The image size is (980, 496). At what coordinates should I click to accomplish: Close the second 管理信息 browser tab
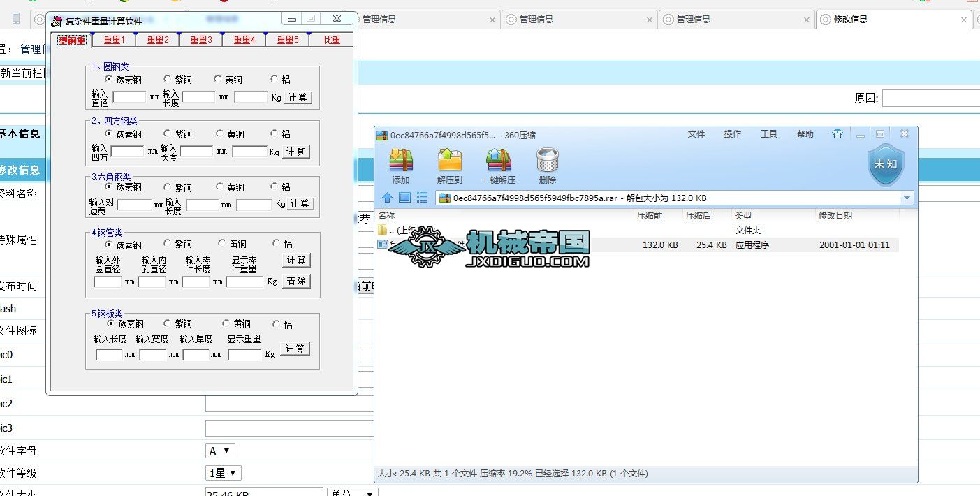tap(650, 20)
